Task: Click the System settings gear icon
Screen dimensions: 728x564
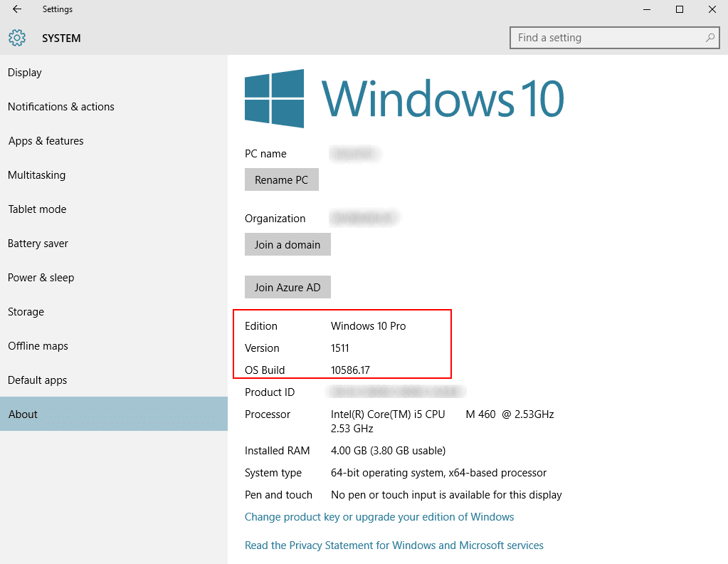Action: [17, 38]
